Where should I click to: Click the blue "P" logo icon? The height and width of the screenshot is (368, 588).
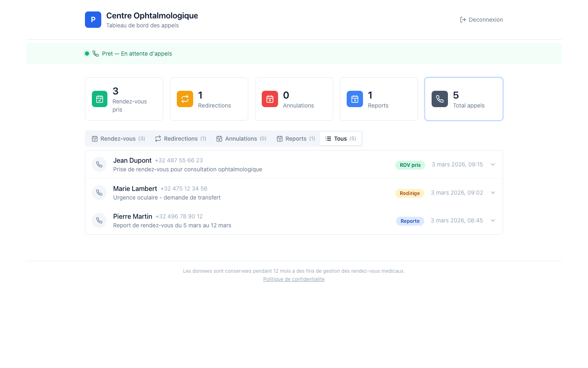pyautogui.click(x=93, y=19)
